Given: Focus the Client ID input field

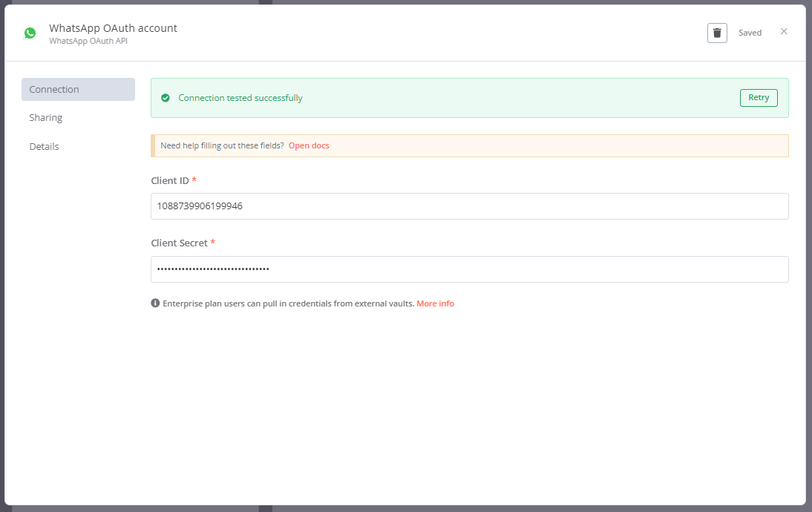Looking at the screenshot, I should pos(469,206).
